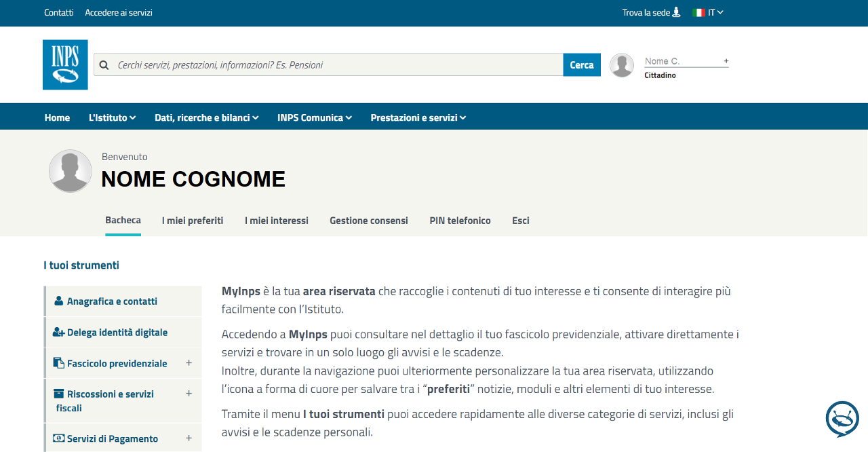
Task: Expand the Servizi di Pagamento section
Action: click(x=189, y=438)
